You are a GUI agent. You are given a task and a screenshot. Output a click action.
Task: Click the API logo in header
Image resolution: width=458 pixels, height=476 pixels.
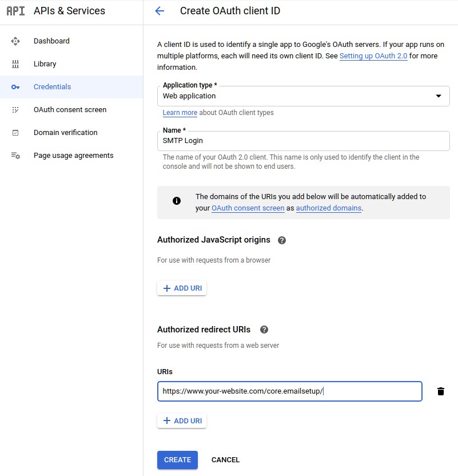coord(16,11)
